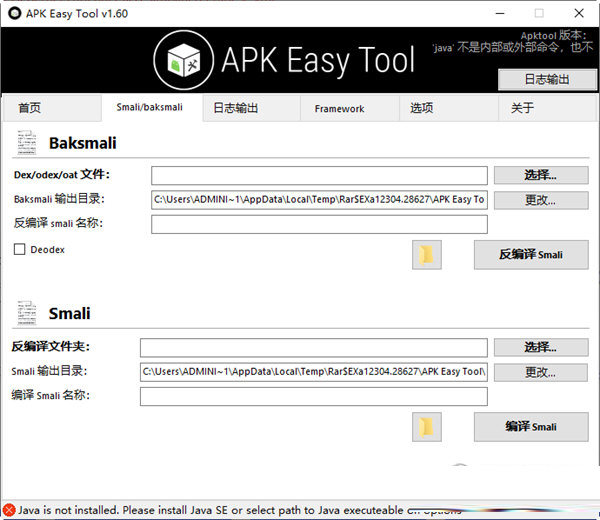Click the 编译 Smali button
This screenshot has width=600, height=520.
point(531,427)
